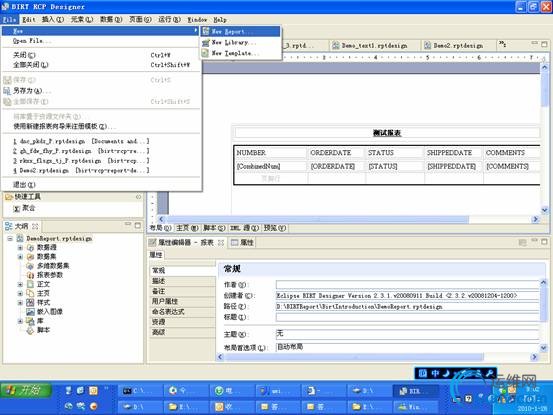Select 资源 (Resources) property category

coord(182,322)
